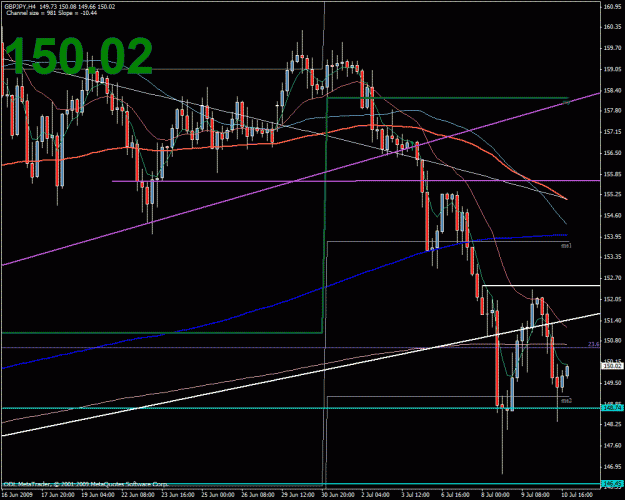625x500 pixels.
Task: Click the '16 Jun 2009' time axis label
Action: pyautogui.click(x=16, y=495)
